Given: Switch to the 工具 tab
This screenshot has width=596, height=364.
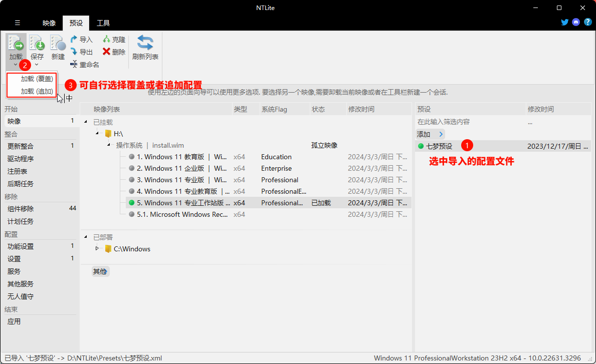Looking at the screenshot, I should 103,23.
